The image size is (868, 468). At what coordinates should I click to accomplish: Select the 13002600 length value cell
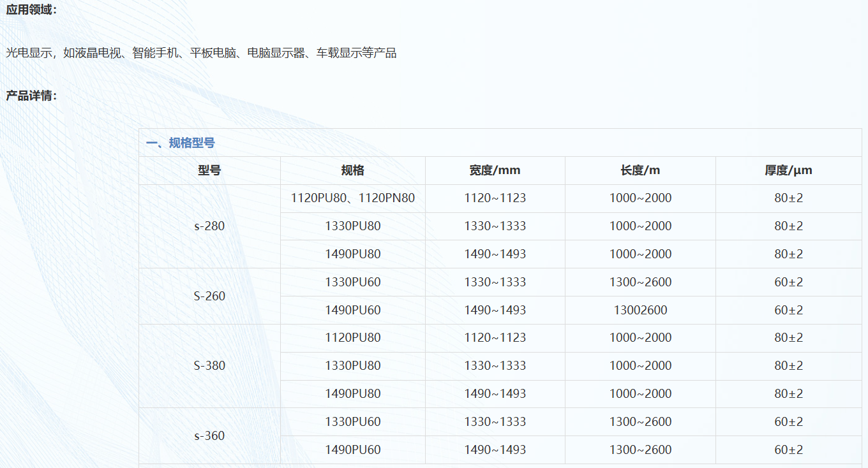pos(640,310)
